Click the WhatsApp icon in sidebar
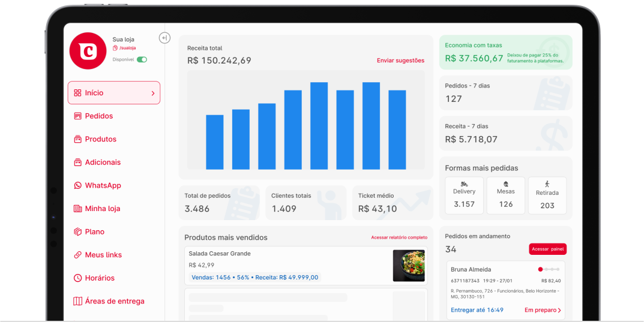The width and height of the screenshot is (644, 322). tap(77, 185)
